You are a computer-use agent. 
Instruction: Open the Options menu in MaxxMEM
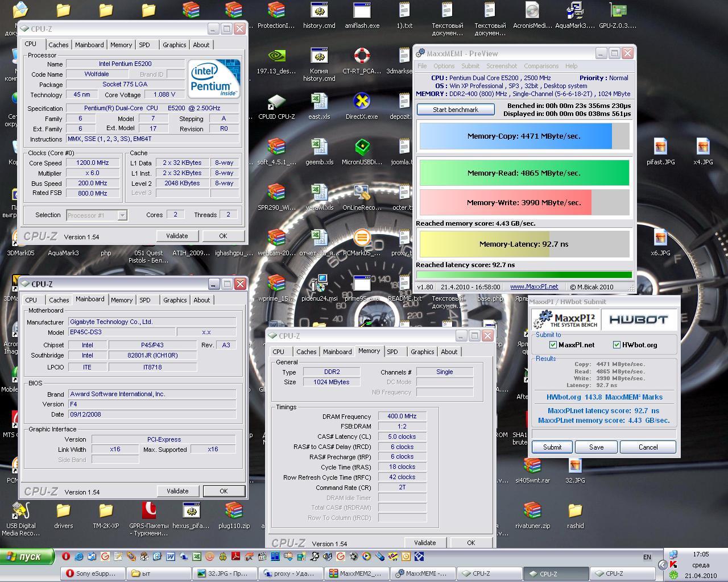[444, 66]
